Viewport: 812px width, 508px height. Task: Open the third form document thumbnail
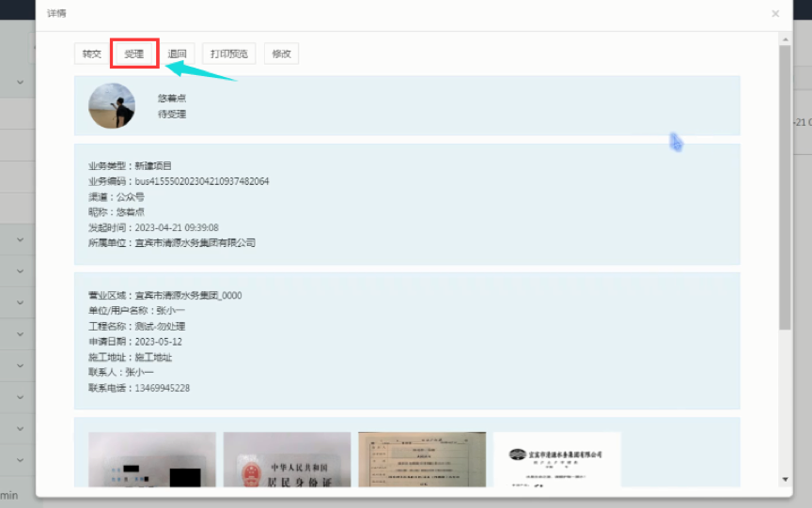[x=422, y=459]
